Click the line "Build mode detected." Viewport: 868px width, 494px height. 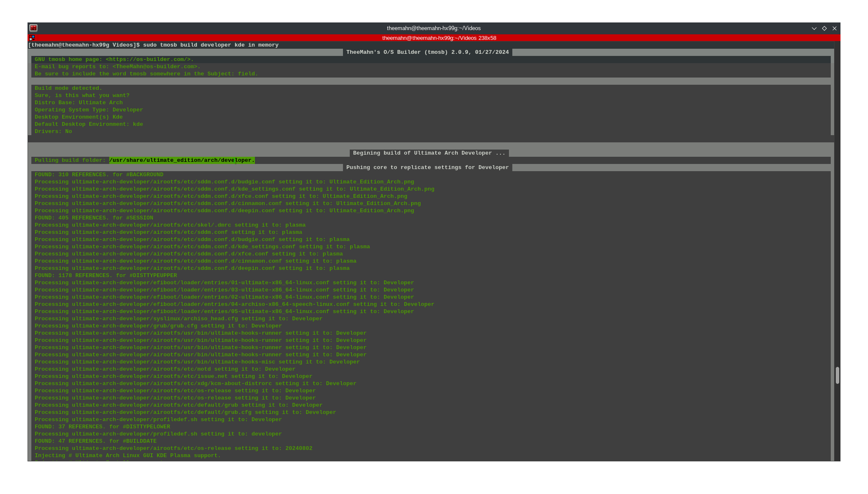69,88
